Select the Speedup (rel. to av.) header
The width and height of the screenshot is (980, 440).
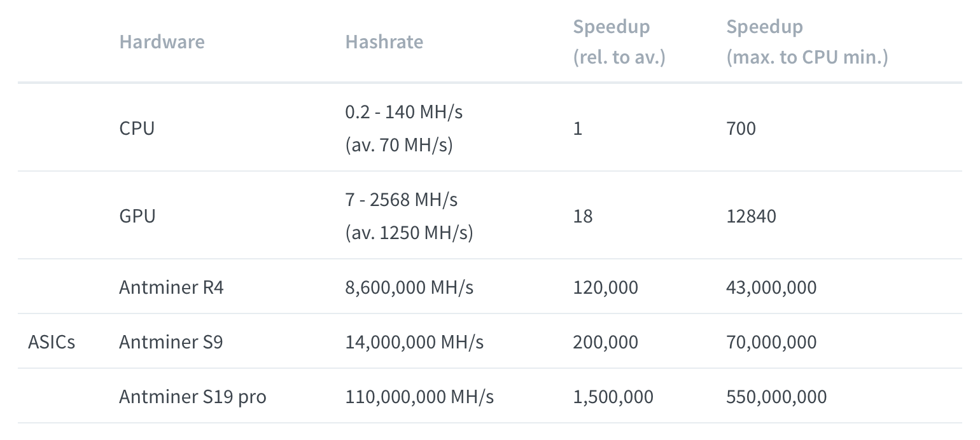pyautogui.click(x=619, y=42)
